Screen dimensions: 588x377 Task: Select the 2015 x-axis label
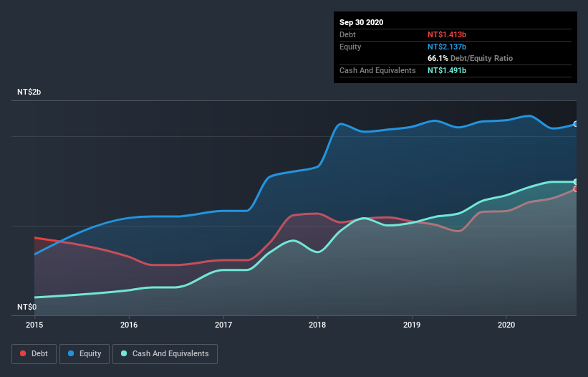34,325
